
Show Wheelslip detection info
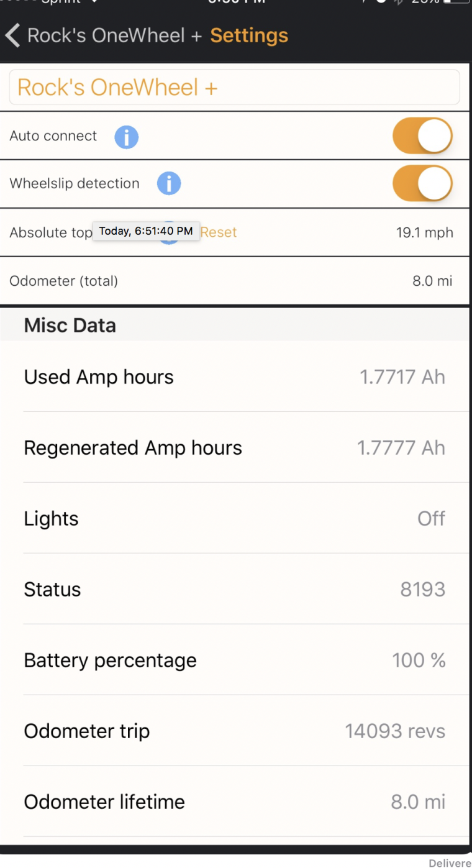click(x=168, y=184)
